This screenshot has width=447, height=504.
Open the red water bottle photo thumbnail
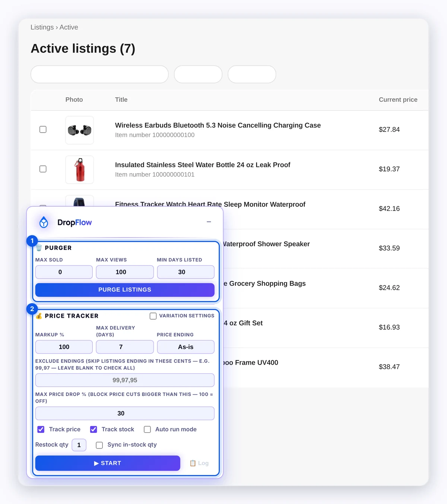point(79,169)
